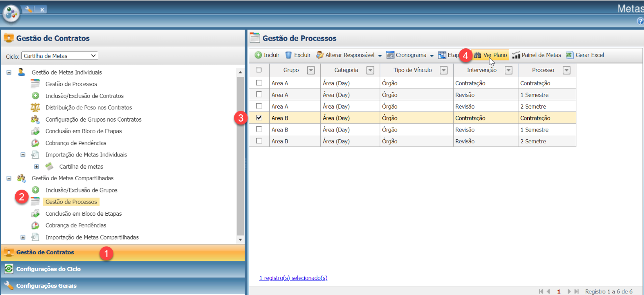Open the Painel de Metas chart icon
The image size is (644, 295).
pos(516,55)
